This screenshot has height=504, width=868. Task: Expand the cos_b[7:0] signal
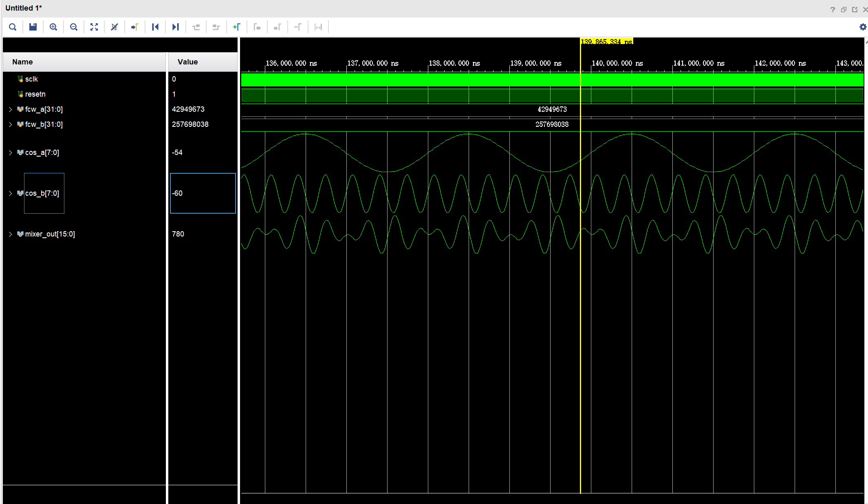click(x=11, y=193)
